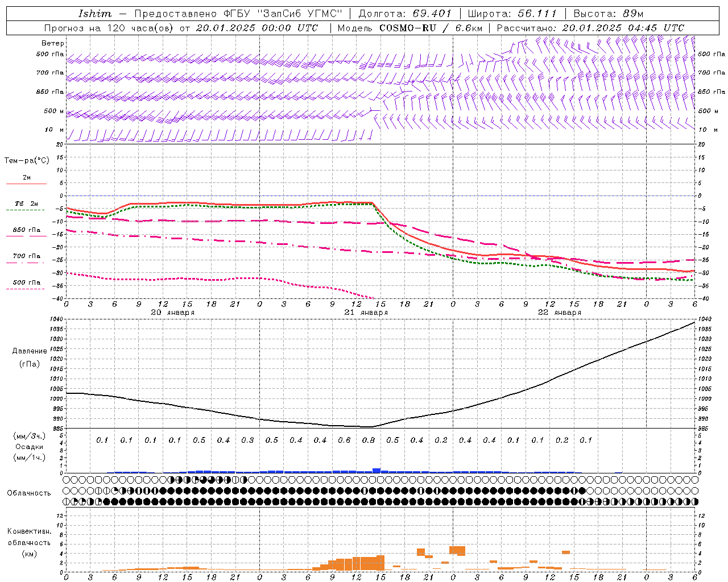Click the 20 января date label
This screenshot has height=582, width=728.
(173, 313)
